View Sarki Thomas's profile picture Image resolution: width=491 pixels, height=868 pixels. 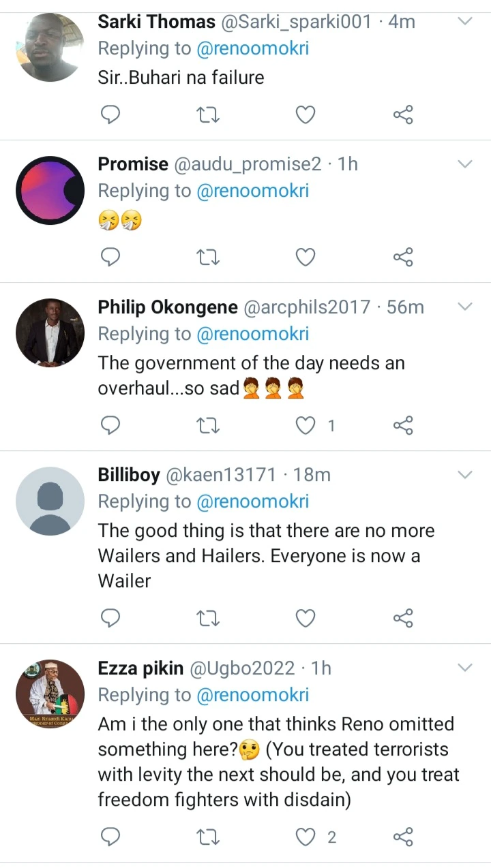pyautogui.click(x=50, y=48)
